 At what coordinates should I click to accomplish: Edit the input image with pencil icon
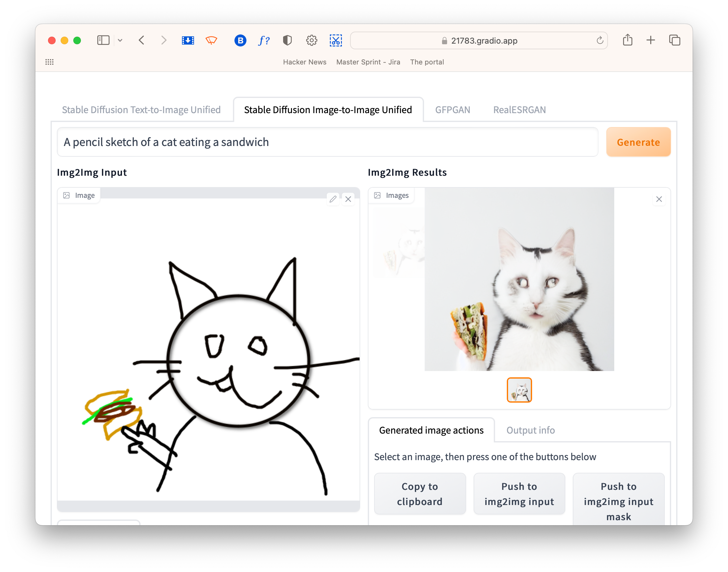pos(333,199)
